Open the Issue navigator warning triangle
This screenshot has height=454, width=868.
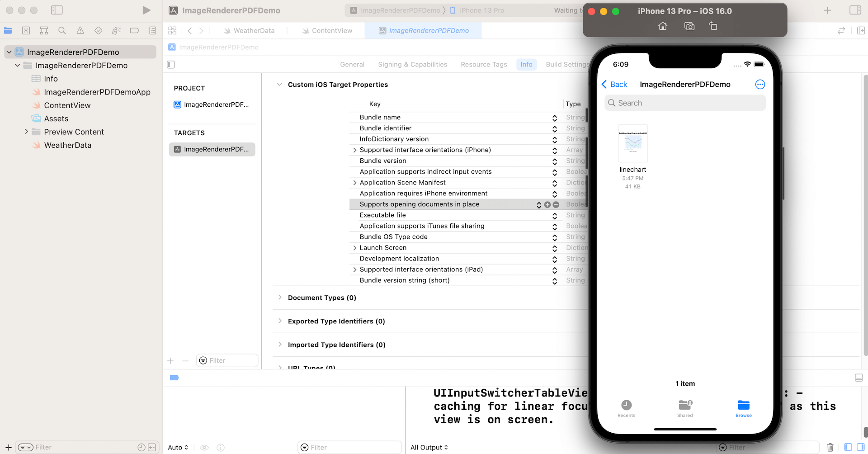pos(80,31)
